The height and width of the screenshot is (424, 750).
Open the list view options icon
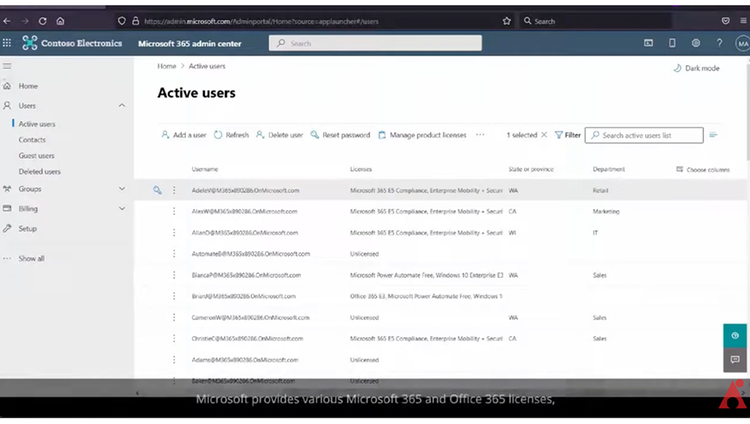[714, 135]
